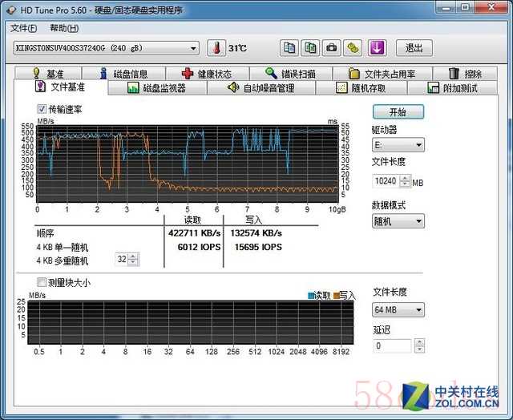Open the 文件夹占用率 tab
This screenshot has width=513, height=420.
point(382,73)
